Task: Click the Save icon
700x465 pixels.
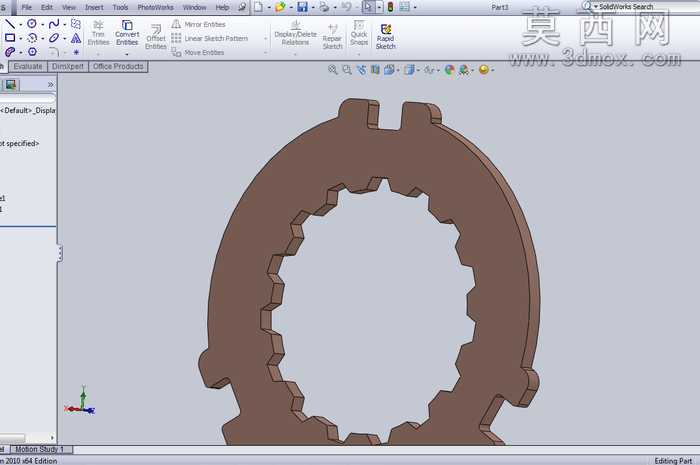Action: click(302, 7)
